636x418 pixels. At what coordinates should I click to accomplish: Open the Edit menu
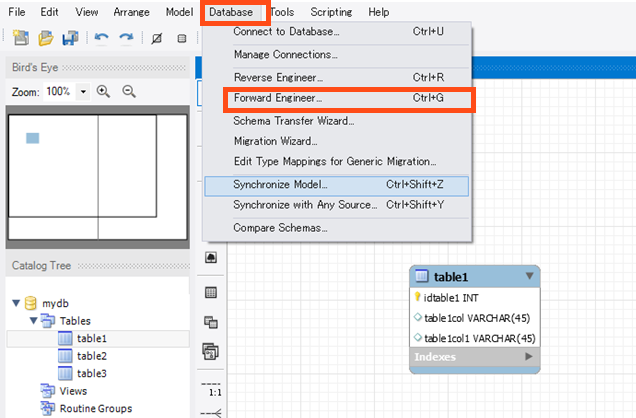(x=49, y=12)
